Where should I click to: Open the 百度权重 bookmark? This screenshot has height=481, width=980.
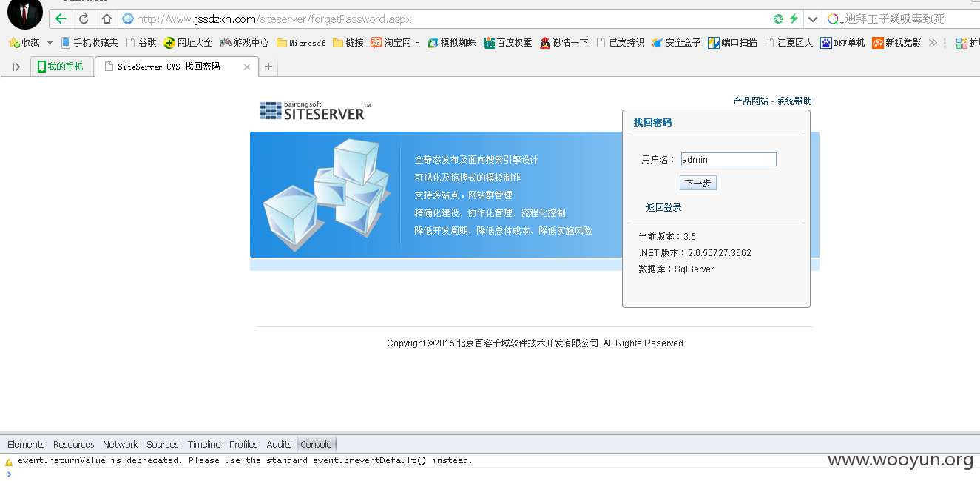pos(507,43)
